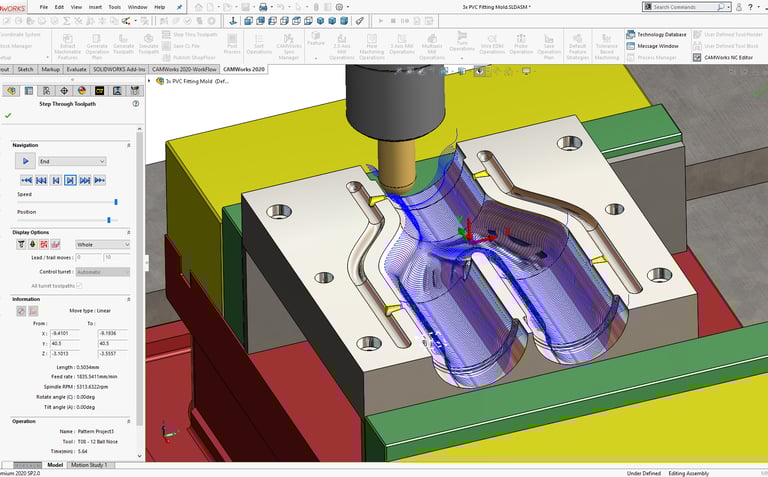
Task: Click the Speed slider handle
Action: [x=116, y=202]
